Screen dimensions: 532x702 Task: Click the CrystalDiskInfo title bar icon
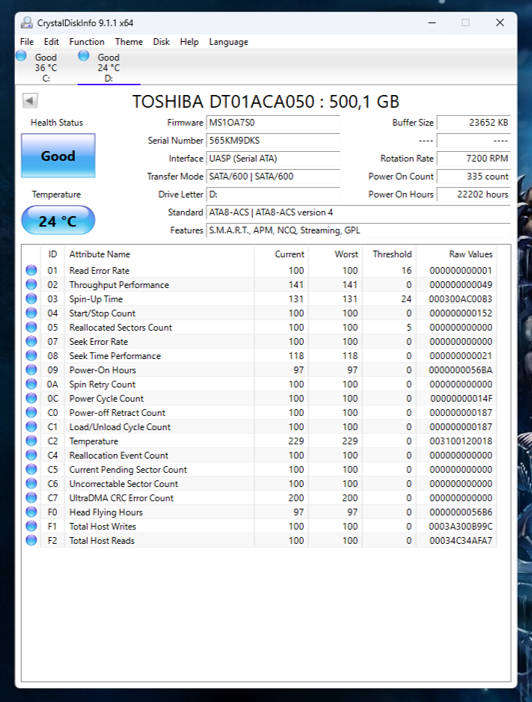pos(27,22)
